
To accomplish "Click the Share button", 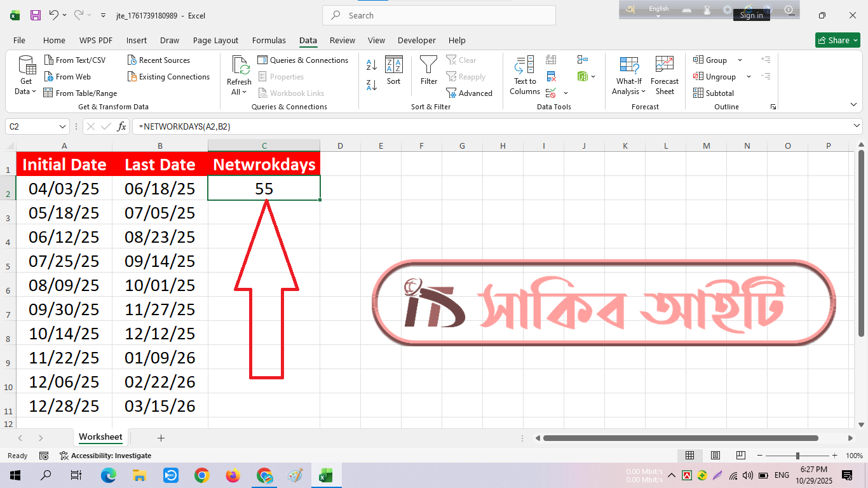I will (837, 40).
